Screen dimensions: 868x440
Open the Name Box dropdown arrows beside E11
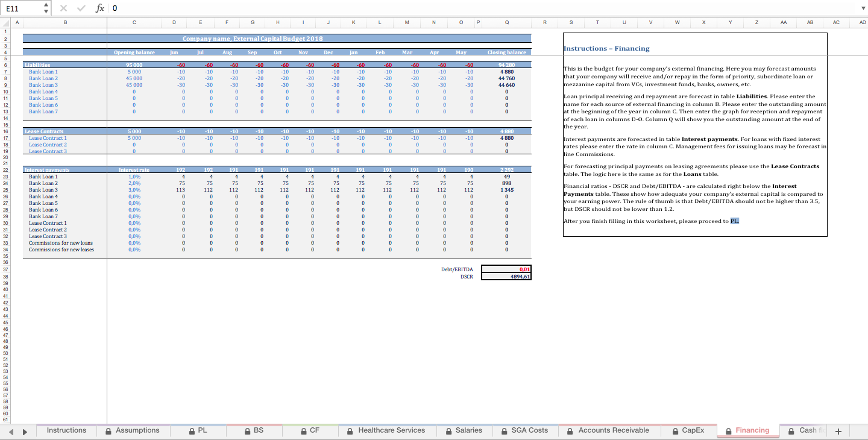(47, 8)
